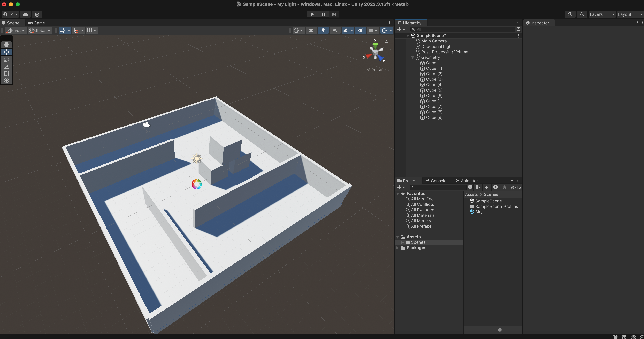Switch to the Console tab
The image size is (644, 339).
436,181
